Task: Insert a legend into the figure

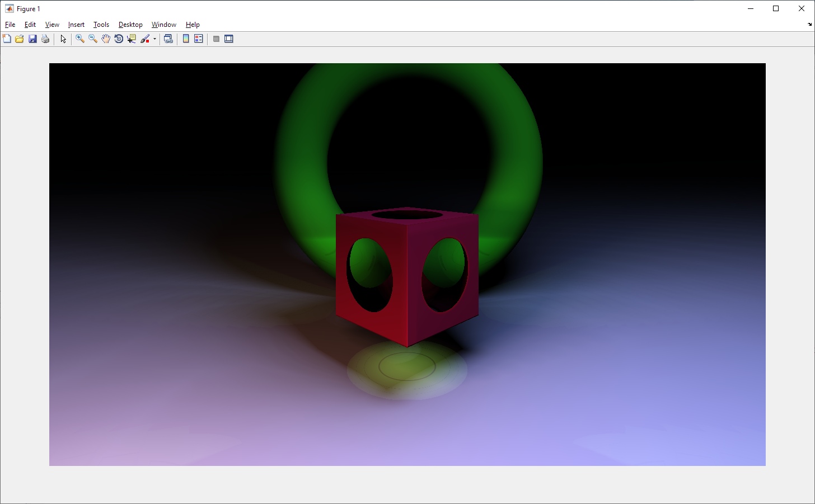Action: [x=198, y=39]
